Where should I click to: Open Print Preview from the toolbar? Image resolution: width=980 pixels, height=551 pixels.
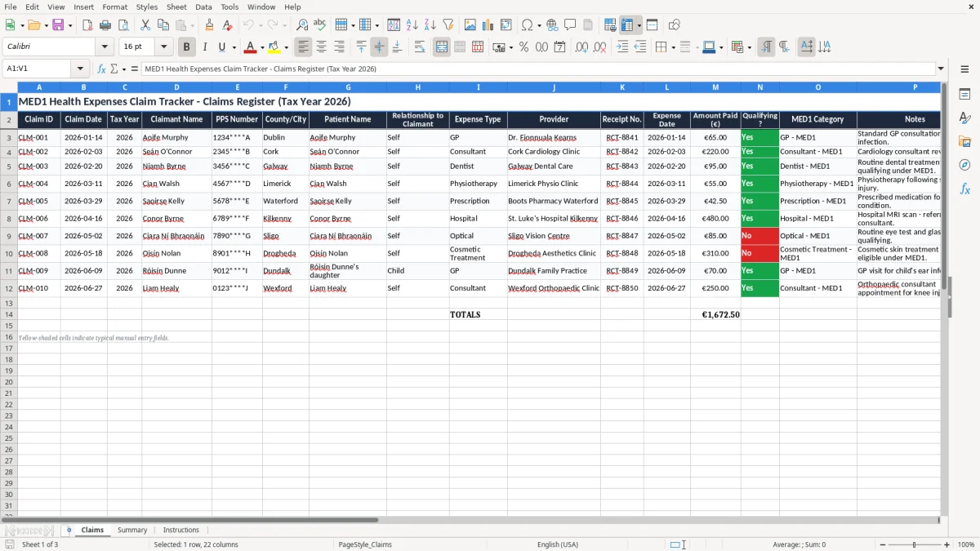[123, 25]
